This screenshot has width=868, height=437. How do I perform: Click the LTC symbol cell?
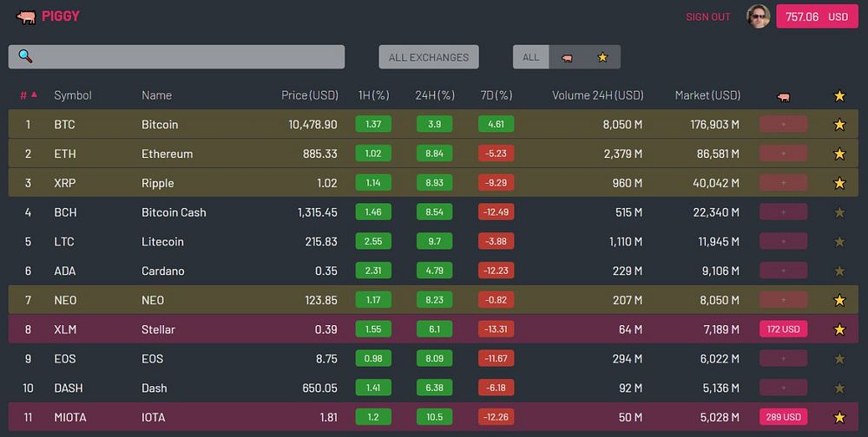[x=64, y=242]
